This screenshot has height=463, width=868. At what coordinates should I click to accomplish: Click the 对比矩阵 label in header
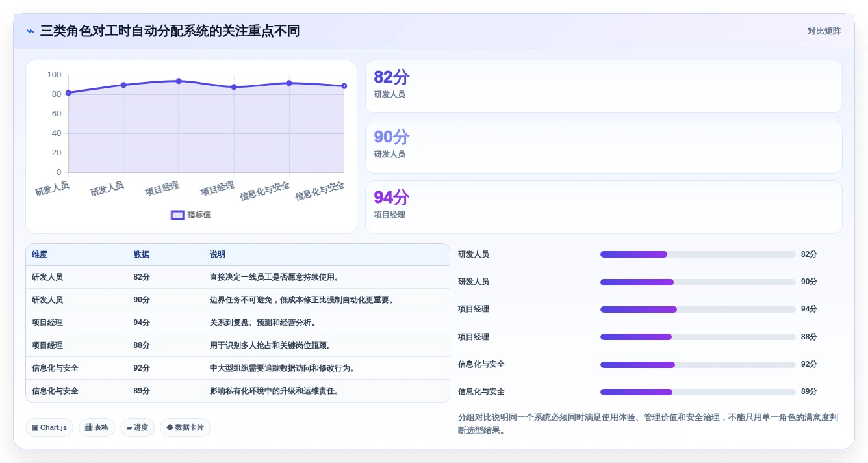click(824, 31)
